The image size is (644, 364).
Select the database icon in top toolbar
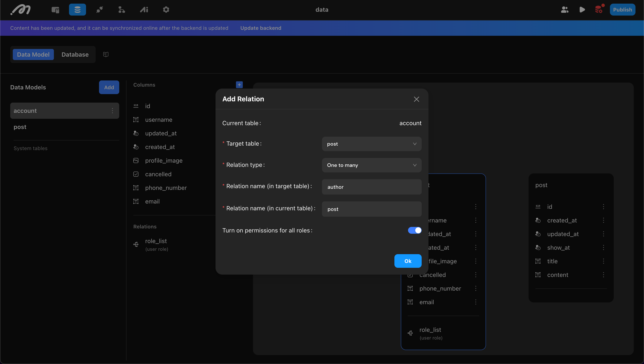pos(77,10)
